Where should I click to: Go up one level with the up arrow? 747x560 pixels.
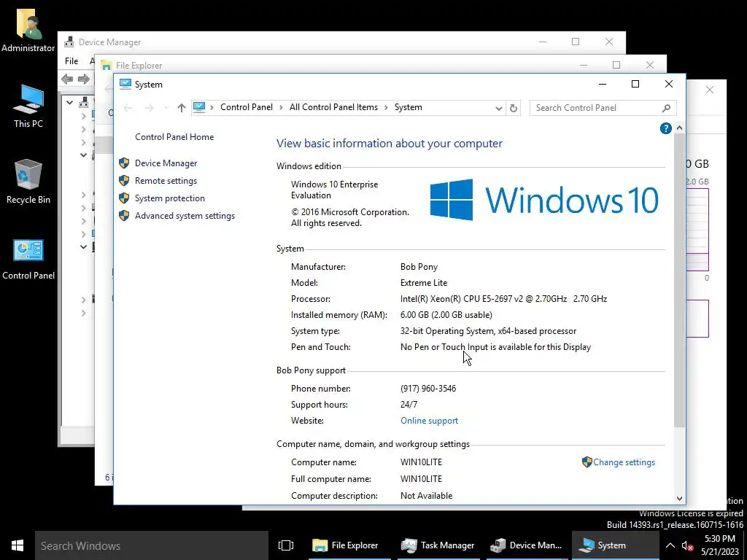pos(181,108)
